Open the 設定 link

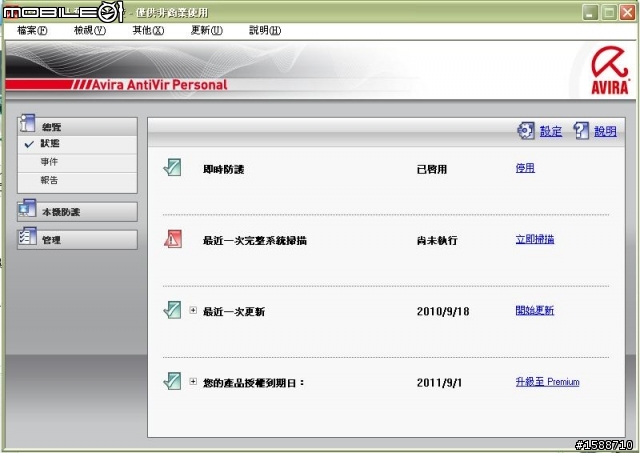click(551, 131)
